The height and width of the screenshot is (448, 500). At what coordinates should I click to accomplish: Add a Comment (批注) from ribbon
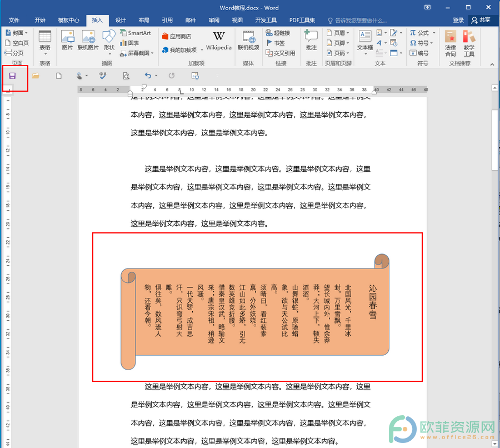(311, 40)
